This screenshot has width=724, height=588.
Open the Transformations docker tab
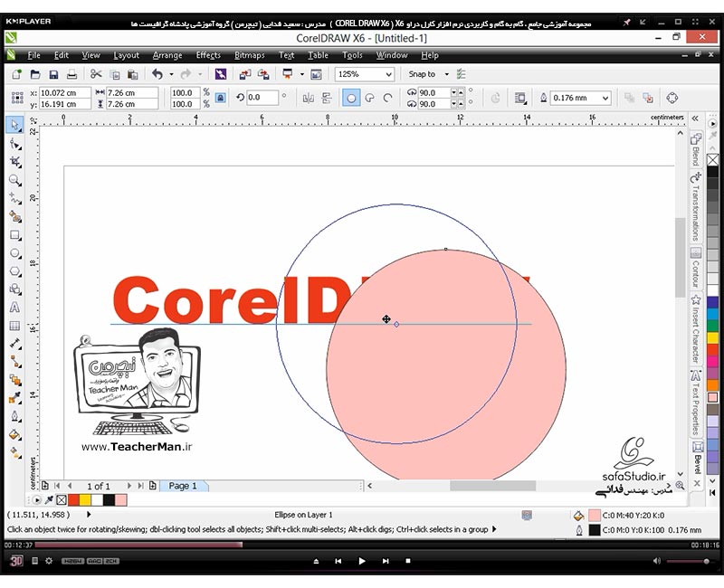pos(696,208)
